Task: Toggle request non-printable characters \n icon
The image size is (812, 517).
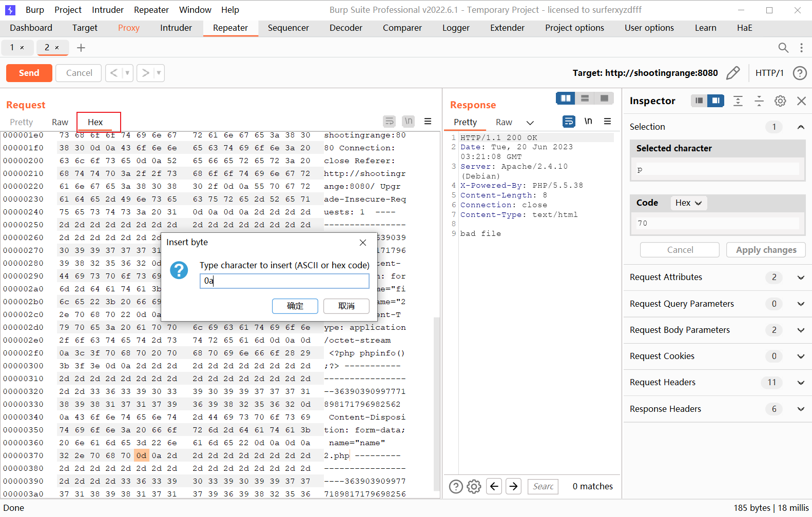Action: (409, 121)
